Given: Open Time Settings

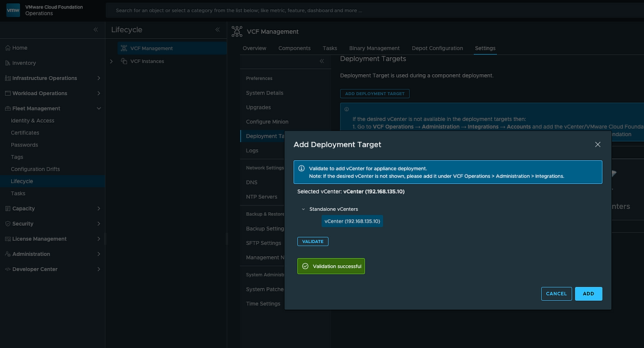Looking at the screenshot, I should [x=264, y=304].
